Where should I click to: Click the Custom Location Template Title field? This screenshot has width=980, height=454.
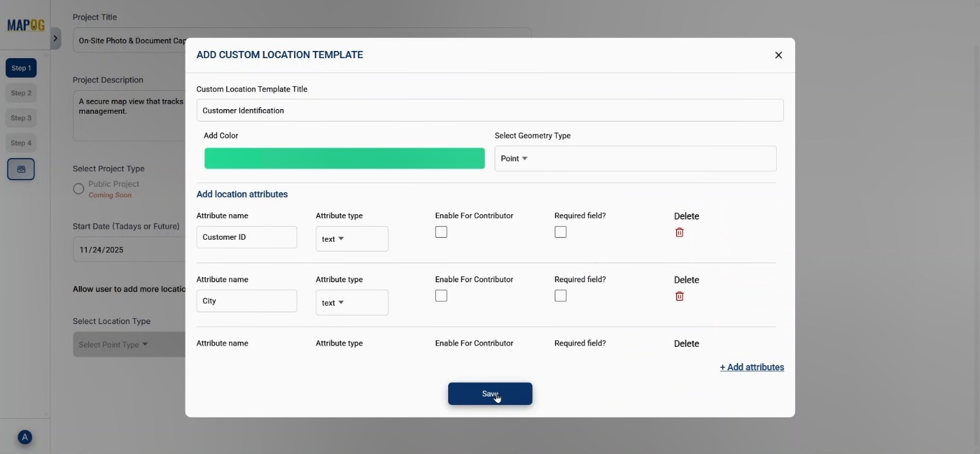[490, 110]
